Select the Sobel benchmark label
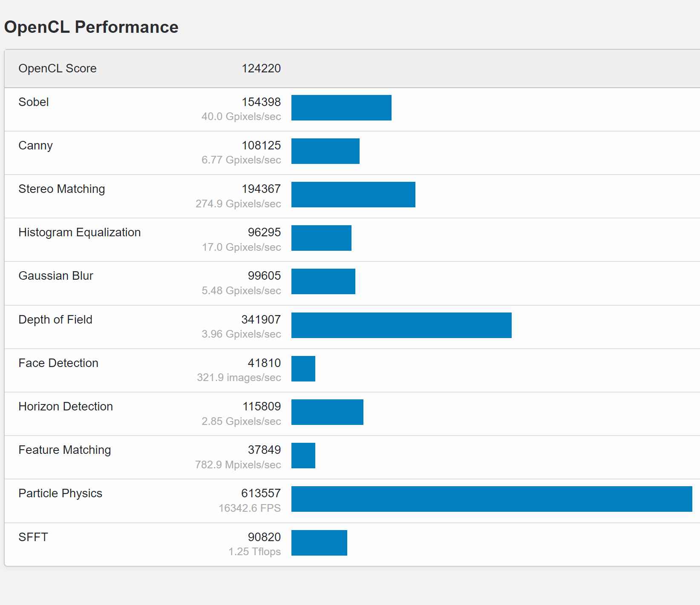700x605 pixels. point(34,102)
